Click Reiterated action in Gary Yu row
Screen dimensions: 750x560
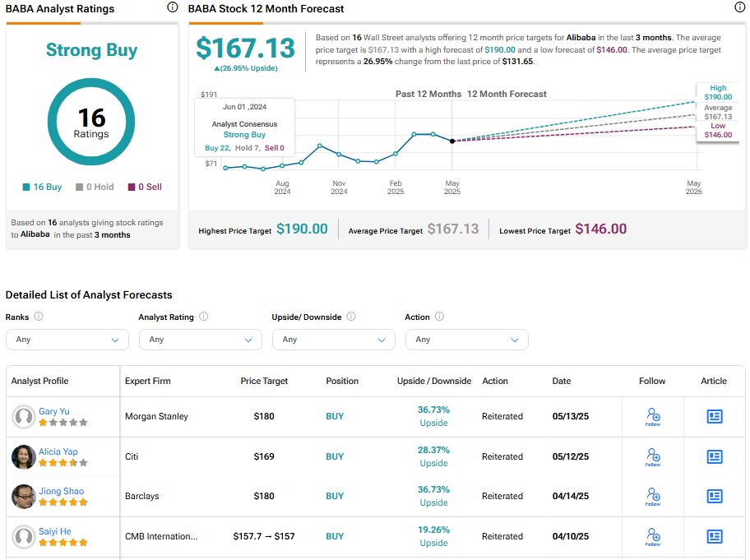point(502,417)
